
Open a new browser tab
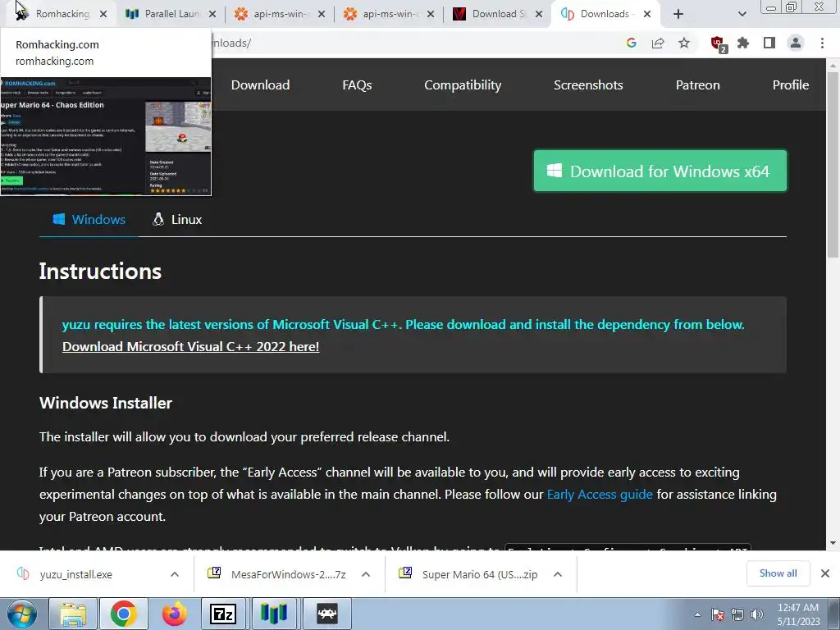678,14
